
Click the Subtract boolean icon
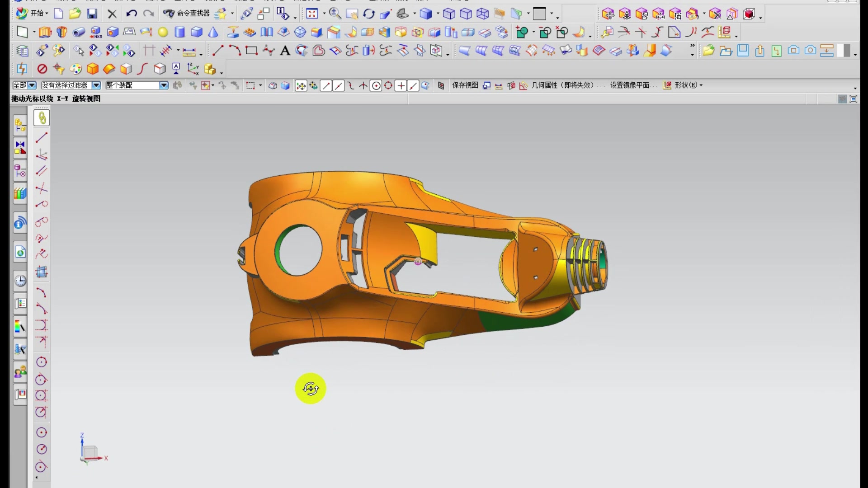click(x=545, y=32)
